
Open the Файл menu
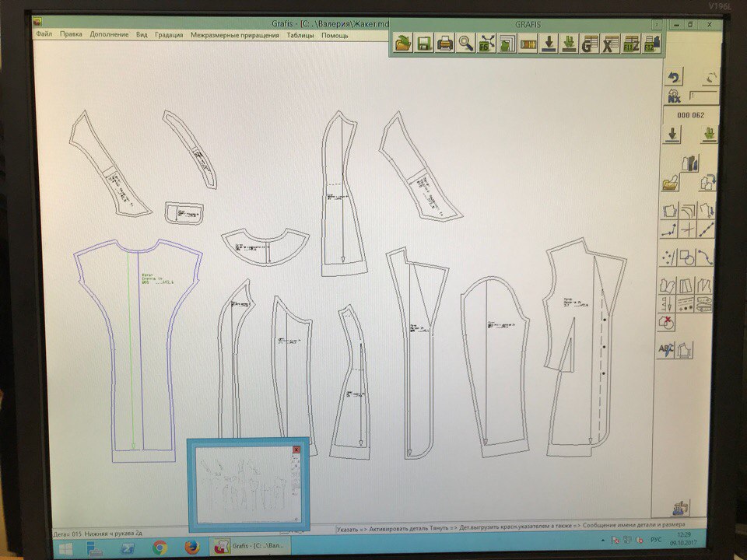(x=44, y=35)
